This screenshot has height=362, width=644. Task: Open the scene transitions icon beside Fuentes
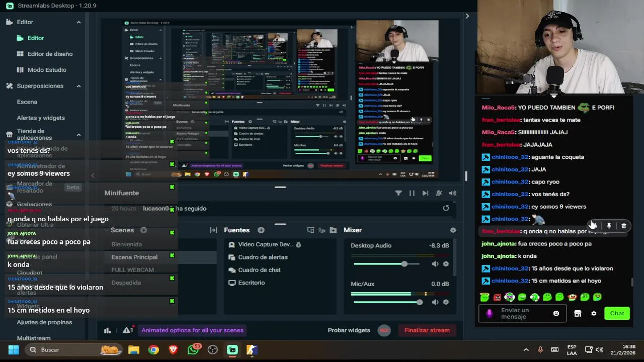(213, 230)
